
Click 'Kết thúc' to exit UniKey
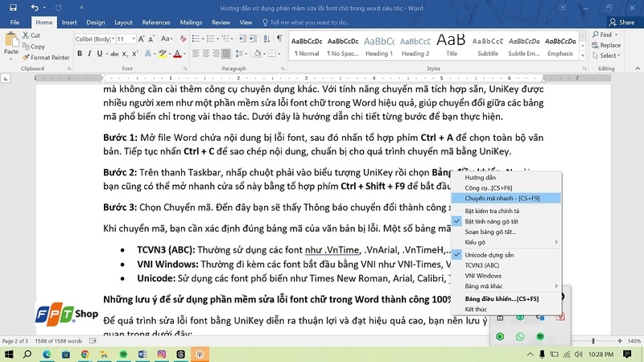506,310
